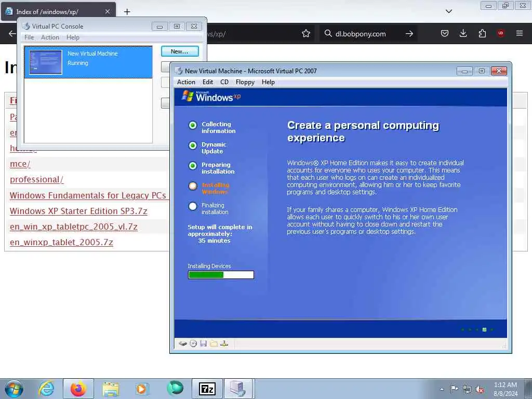Minimize the Virtual PC Console window
The width and height of the screenshot is (532, 399).
pos(159,26)
